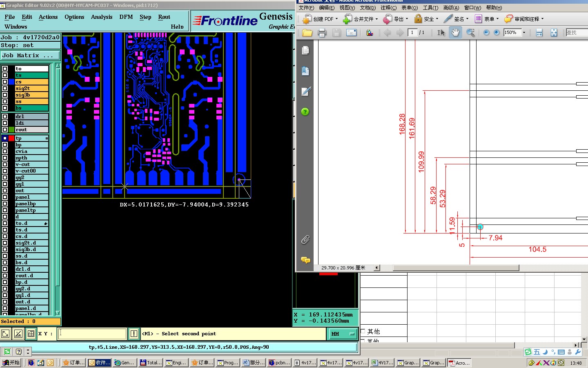Open the Analysis menu
Image resolution: width=588 pixels, height=368 pixels.
pos(101,17)
